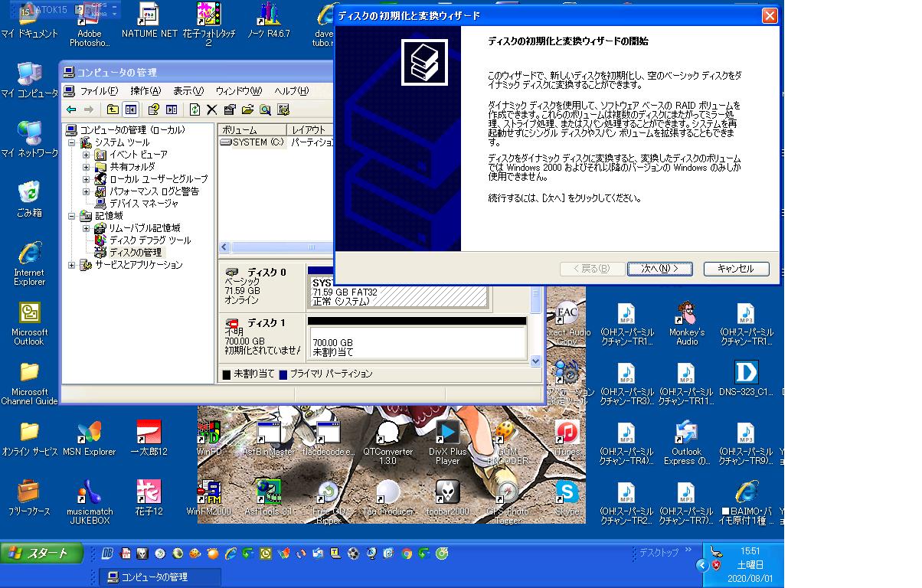Viewport: 922px width, 588px height.
Task: Close the ディスクの初期化と変換ウィザード dialog
Action: (x=769, y=16)
